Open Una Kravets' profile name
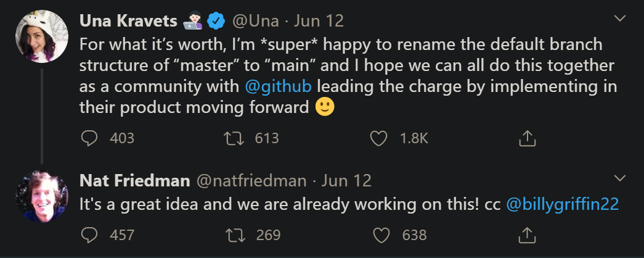The image size is (644, 258). [128, 21]
